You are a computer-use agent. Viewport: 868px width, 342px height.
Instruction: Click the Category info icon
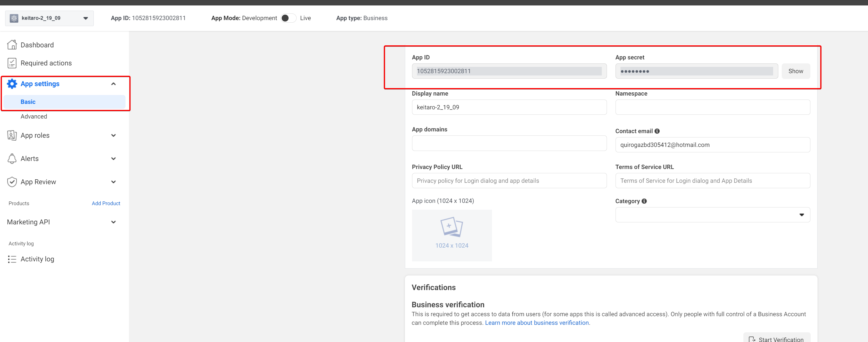click(x=644, y=201)
